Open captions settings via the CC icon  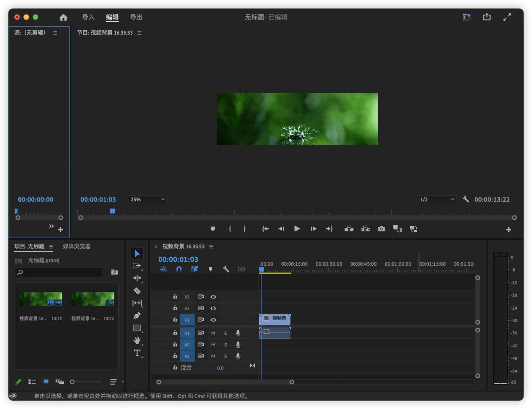tap(242, 269)
